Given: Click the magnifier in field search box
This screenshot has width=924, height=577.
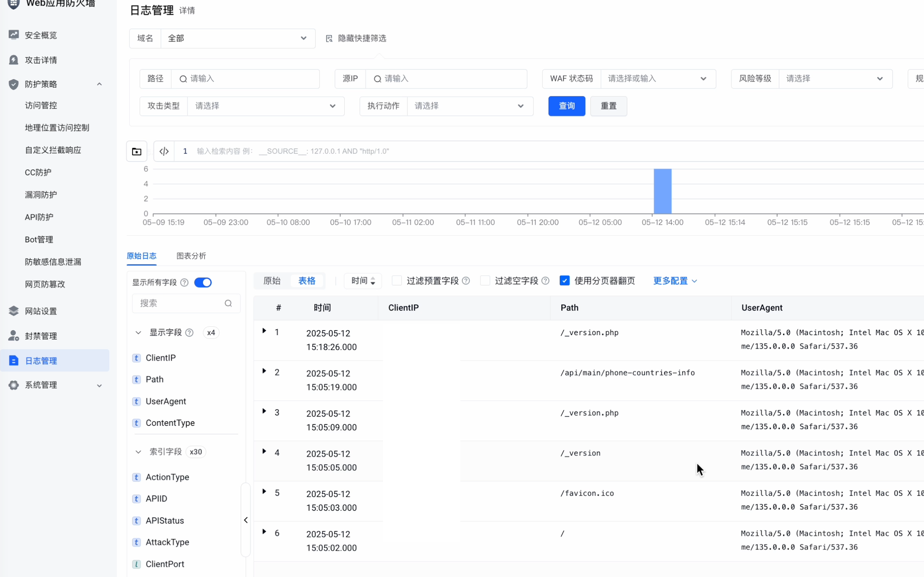Looking at the screenshot, I should point(228,303).
